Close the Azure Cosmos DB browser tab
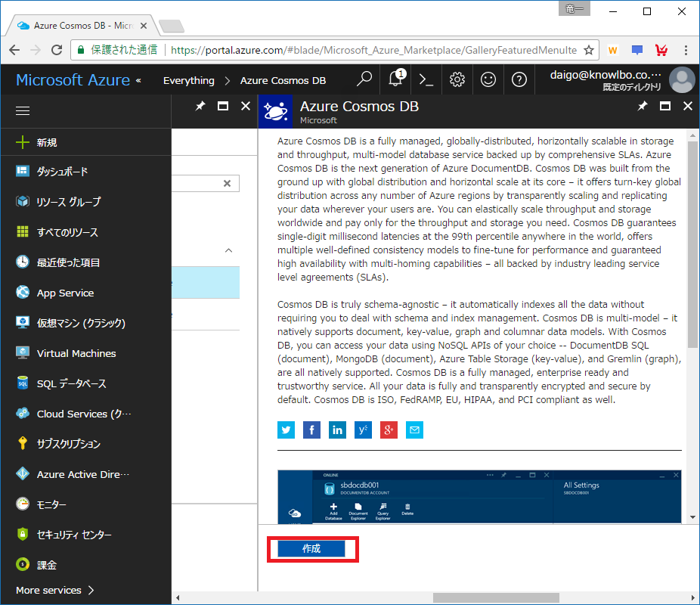Image resolution: width=700 pixels, height=605 pixels. point(144,26)
